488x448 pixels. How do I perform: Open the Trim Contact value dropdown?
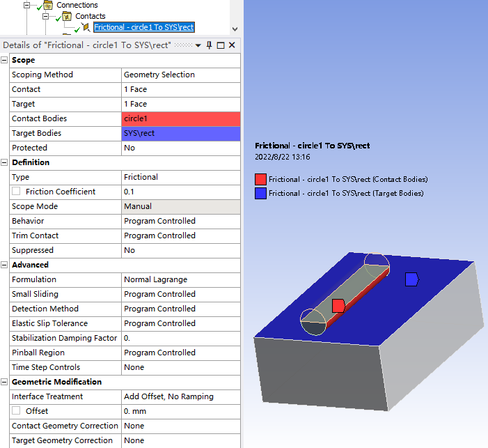(x=181, y=235)
